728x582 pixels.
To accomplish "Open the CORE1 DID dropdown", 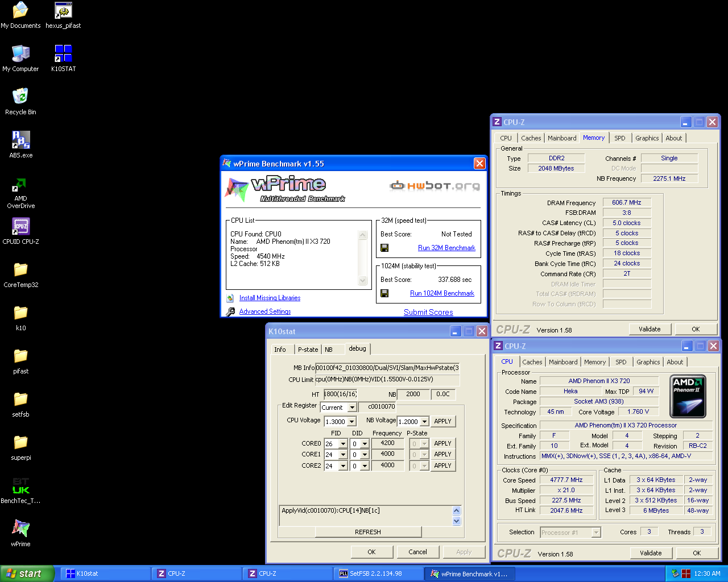I will (x=365, y=455).
